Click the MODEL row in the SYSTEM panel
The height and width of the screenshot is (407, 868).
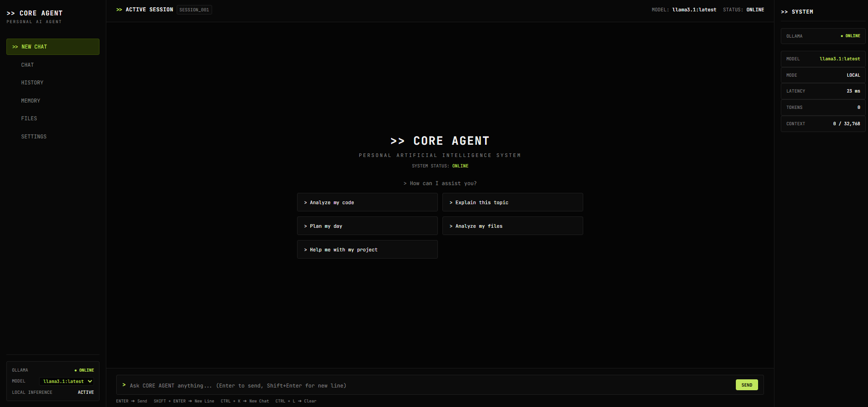coord(823,59)
